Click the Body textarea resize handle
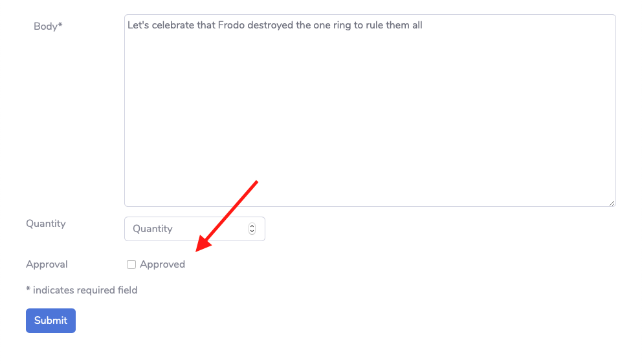 tap(612, 203)
